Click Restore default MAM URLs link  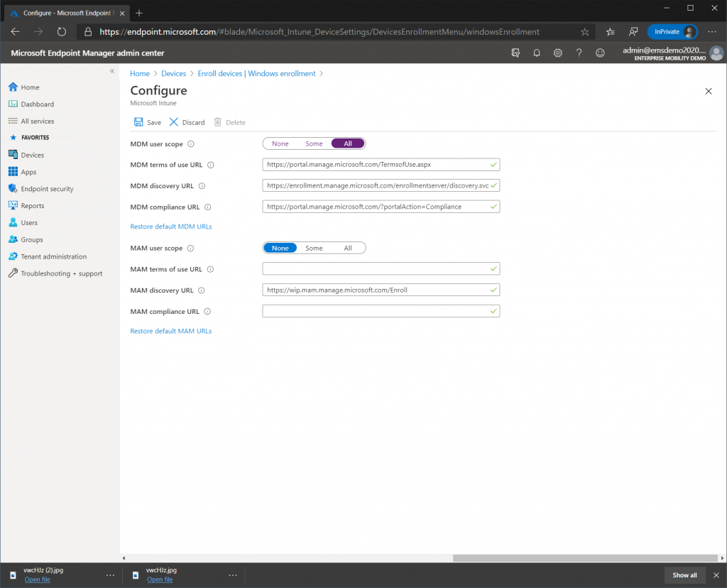(170, 331)
